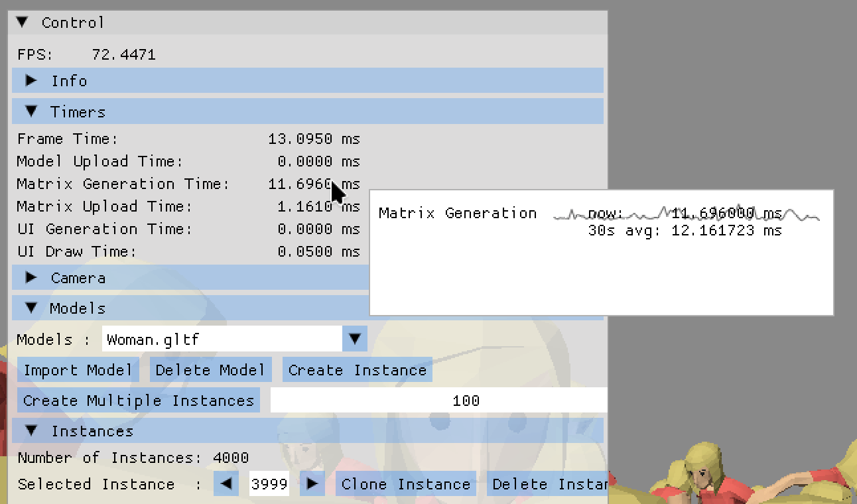Image resolution: width=857 pixels, height=504 pixels.
Task: Click the Delete Instance button
Action: (548, 484)
